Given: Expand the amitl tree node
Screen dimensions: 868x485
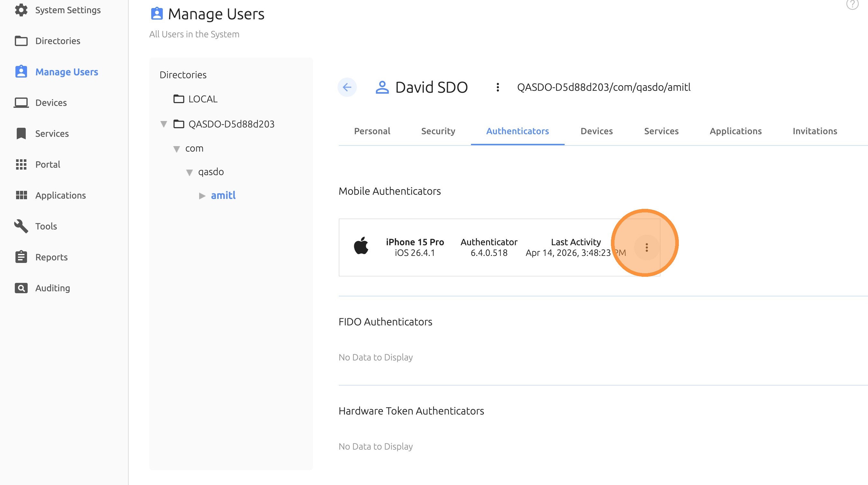Looking at the screenshot, I should [202, 196].
